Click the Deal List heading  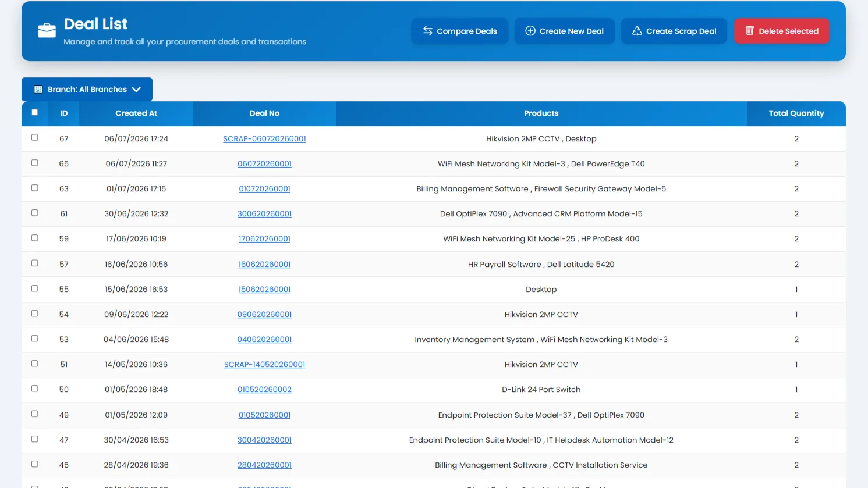click(96, 24)
